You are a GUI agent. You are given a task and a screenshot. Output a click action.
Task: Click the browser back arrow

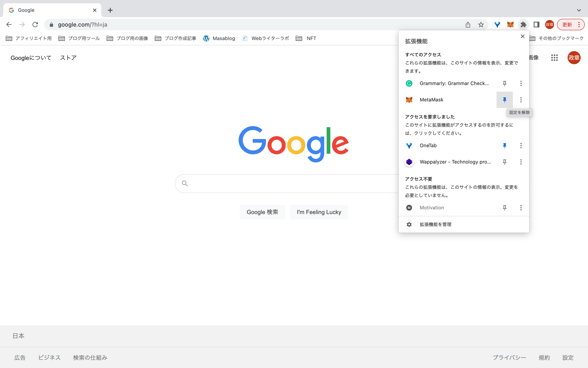pos(9,25)
